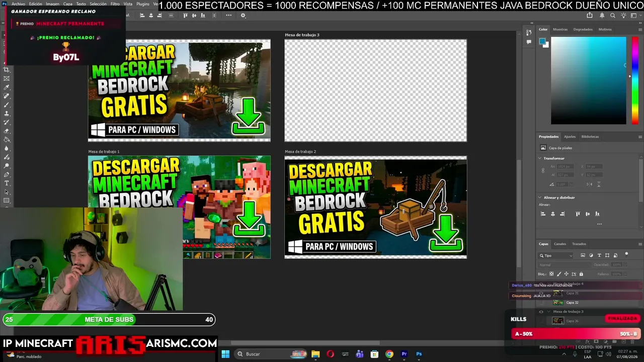644x362 pixels.
Task: Open more options in the options bar
Action: click(228, 16)
